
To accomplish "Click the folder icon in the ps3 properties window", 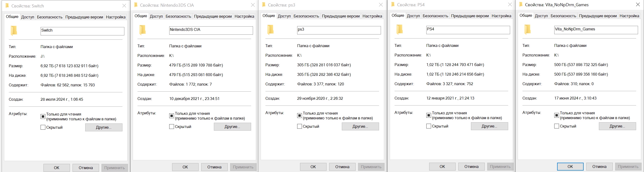I will click(270, 30).
